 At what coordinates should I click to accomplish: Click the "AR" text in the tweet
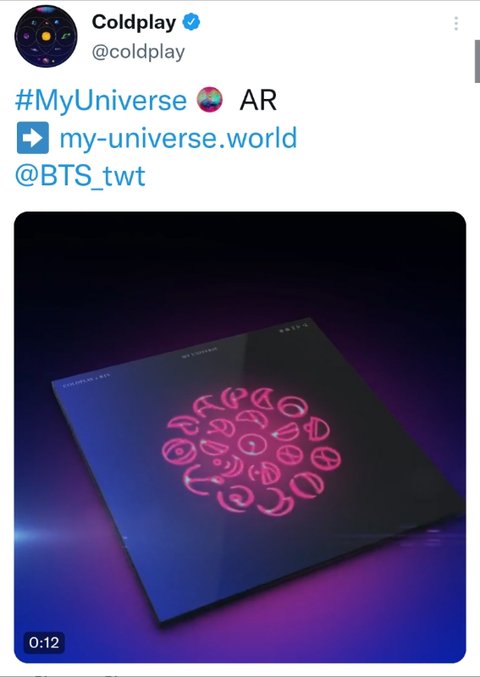coord(258,100)
